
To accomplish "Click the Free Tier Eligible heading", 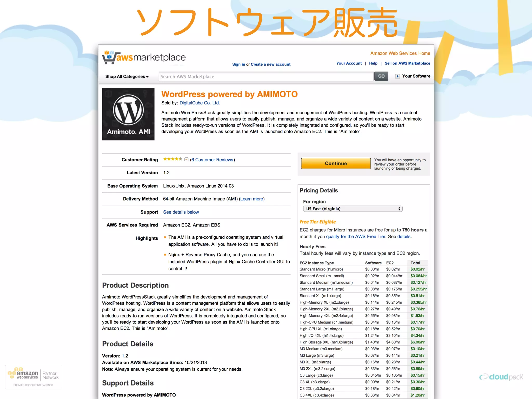I will (x=318, y=222).
